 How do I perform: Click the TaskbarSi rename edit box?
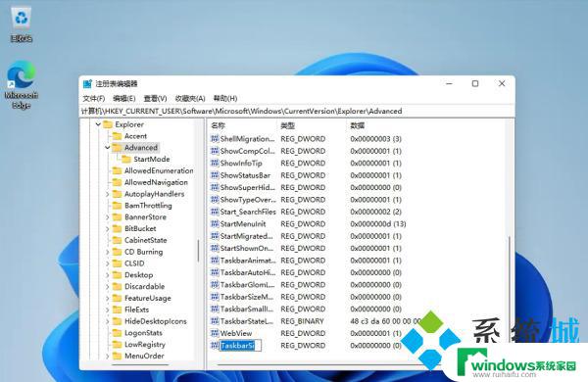pos(240,346)
